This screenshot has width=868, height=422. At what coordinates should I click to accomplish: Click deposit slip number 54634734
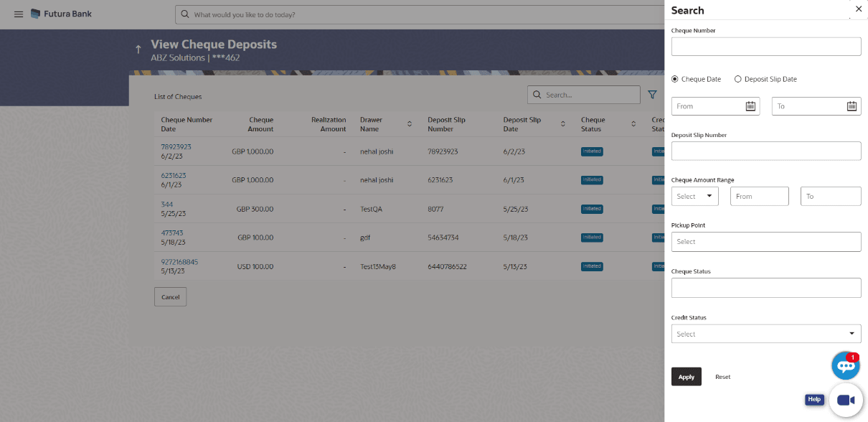[443, 238]
